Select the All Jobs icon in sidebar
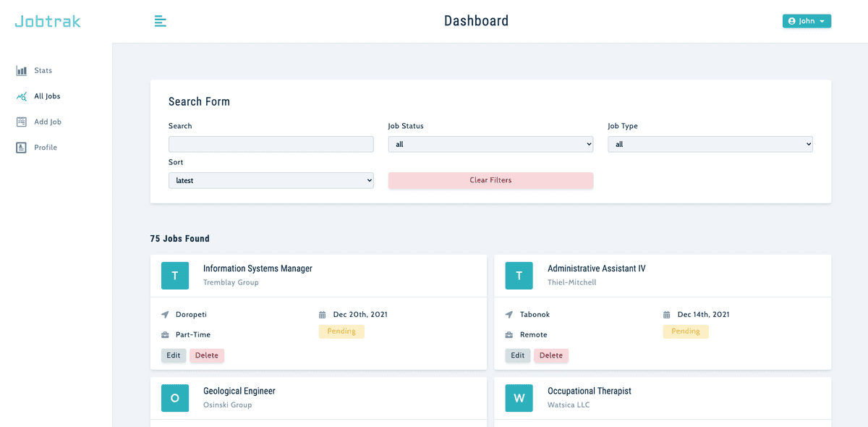The height and width of the screenshot is (427, 868). point(22,96)
